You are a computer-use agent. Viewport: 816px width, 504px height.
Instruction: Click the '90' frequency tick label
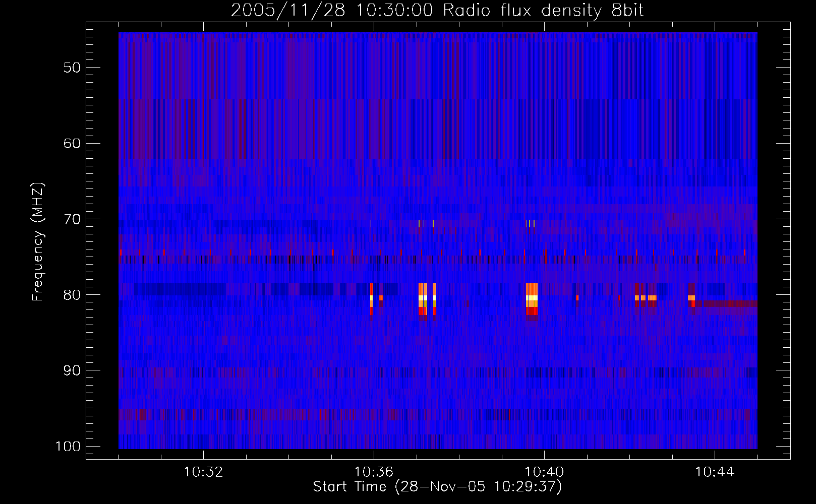(x=72, y=370)
